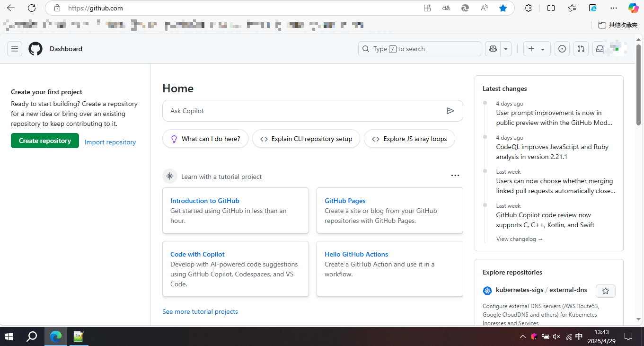The image size is (644, 346).
Task: Refresh the page with reload icon
Action: point(32,8)
